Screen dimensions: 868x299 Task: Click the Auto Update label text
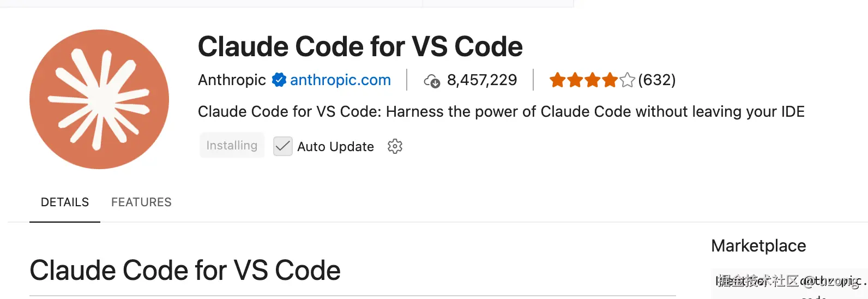pos(335,147)
